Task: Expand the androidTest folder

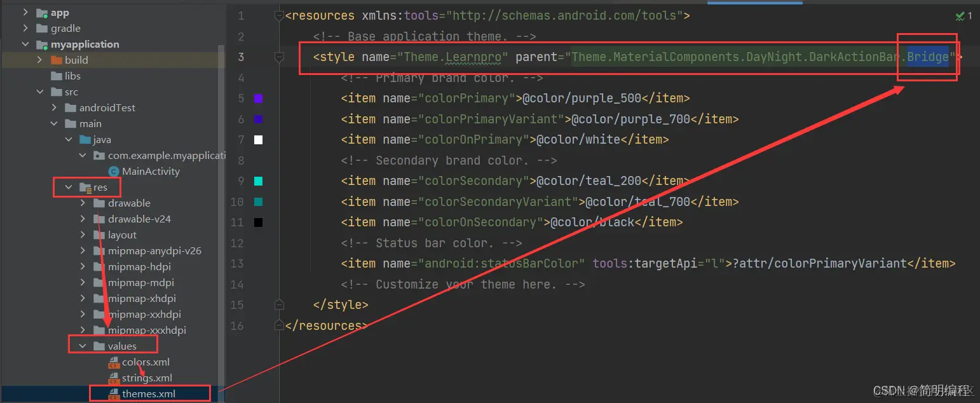Action: [54, 107]
